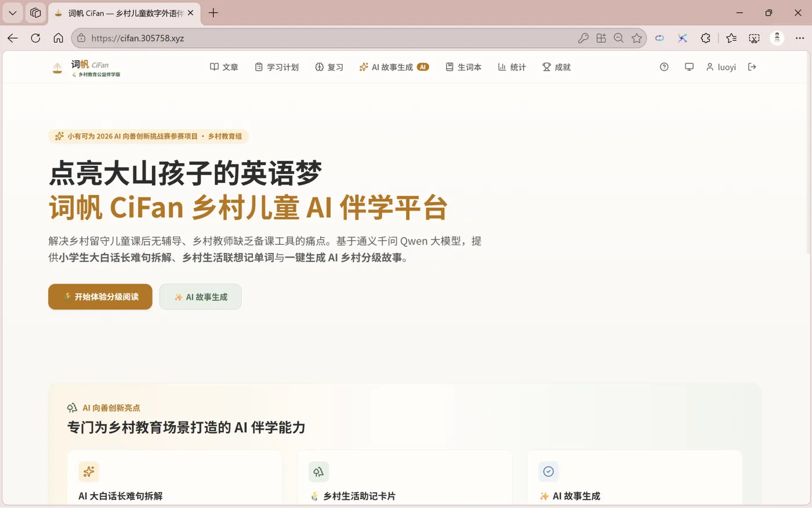View site info via the padlock icon
812x508 pixels.
pos(81,38)
